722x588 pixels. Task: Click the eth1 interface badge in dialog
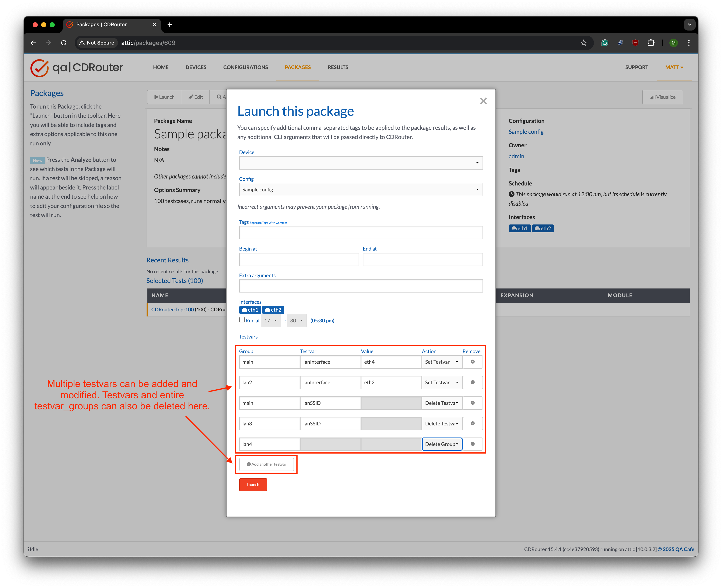(x=250, y=310)
